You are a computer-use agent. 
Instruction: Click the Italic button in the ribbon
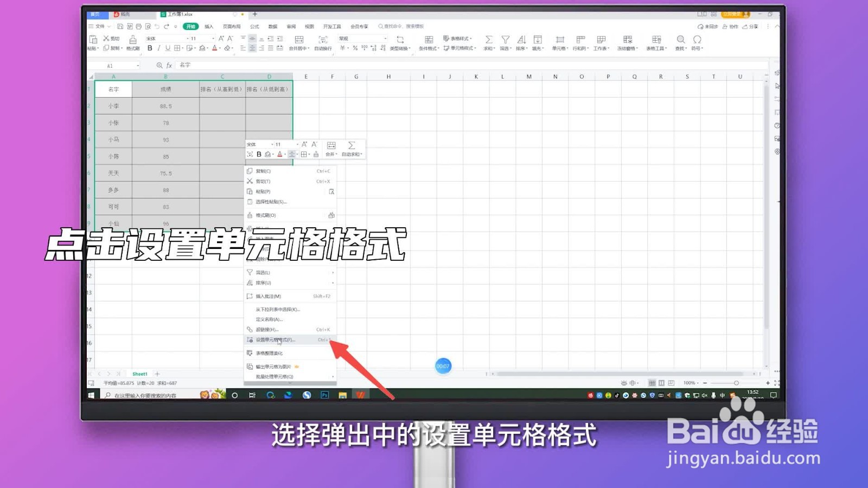(x=158, y=48)
